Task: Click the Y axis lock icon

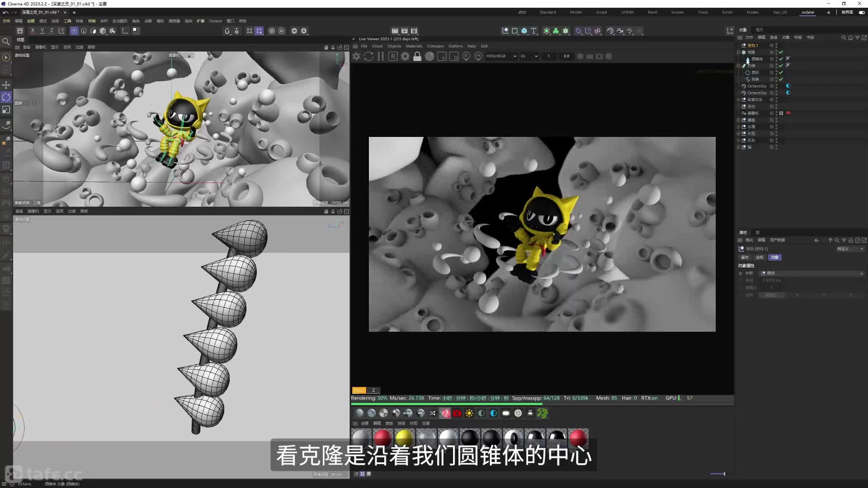Action: coord(42,31)
